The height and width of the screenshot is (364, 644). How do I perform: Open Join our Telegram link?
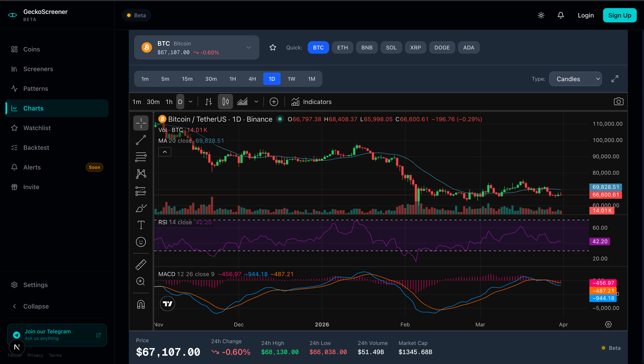pyautogui.click(x=57, y=335)
